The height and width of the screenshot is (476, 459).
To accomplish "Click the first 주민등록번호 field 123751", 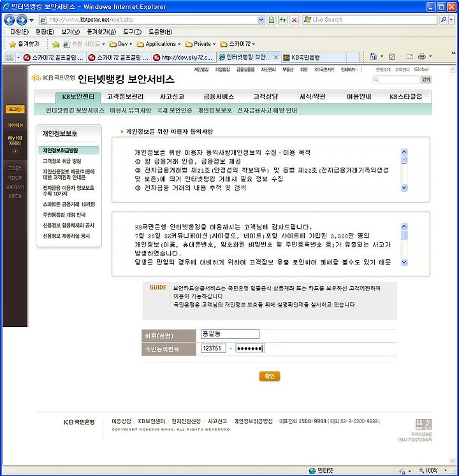I will [x=214, y=348].
